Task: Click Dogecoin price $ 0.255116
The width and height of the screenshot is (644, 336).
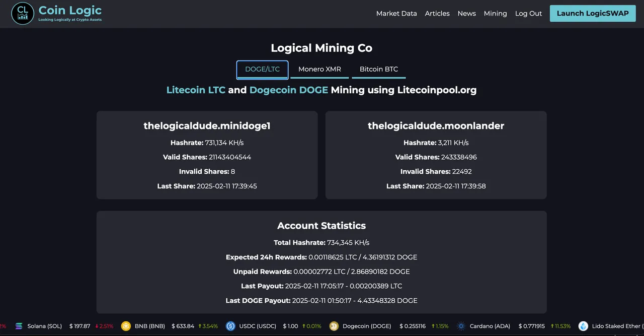Action: click(413, 326)
